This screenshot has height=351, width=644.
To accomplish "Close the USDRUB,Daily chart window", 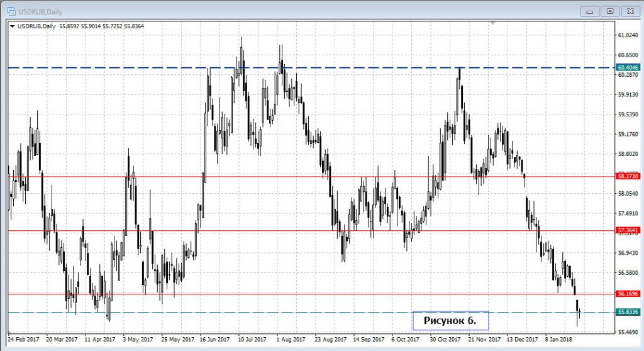I will point(629,11).
